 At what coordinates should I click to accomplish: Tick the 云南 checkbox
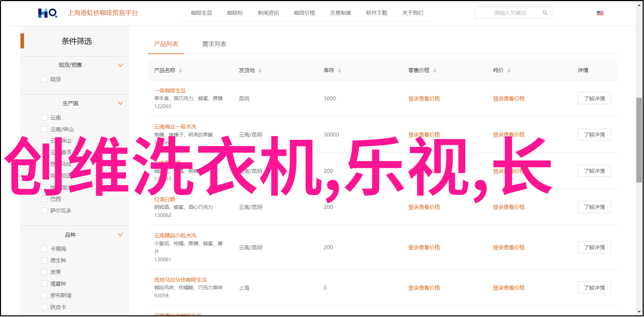click(44, 117)
